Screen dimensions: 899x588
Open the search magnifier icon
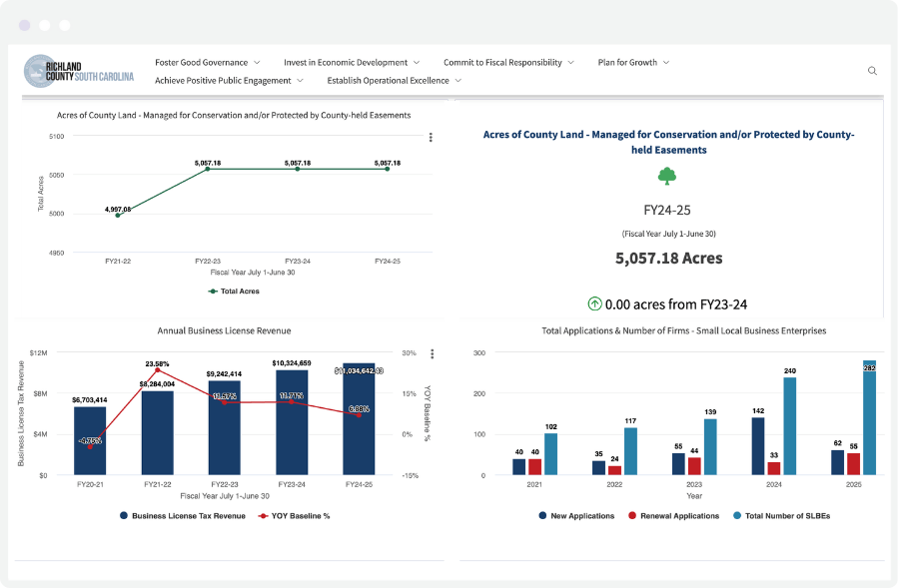872,71
